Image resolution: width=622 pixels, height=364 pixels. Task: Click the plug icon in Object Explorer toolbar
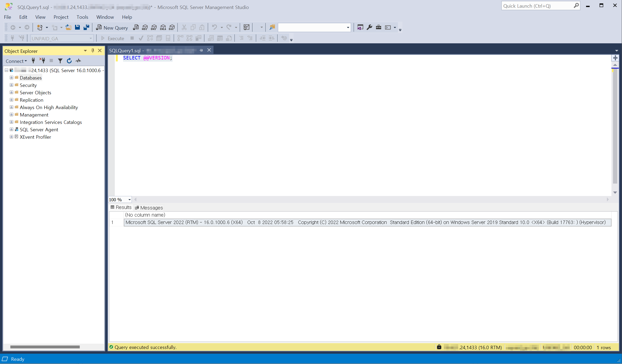tap(33, 61)
